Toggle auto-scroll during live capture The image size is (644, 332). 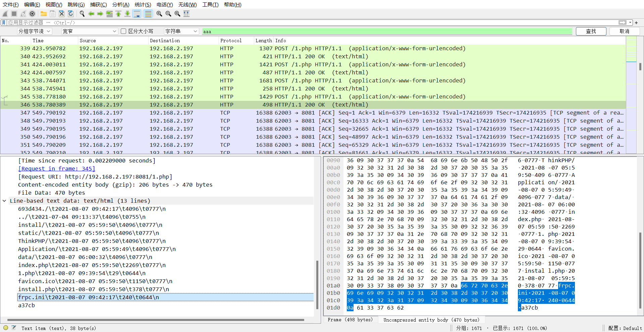point(137,14)
